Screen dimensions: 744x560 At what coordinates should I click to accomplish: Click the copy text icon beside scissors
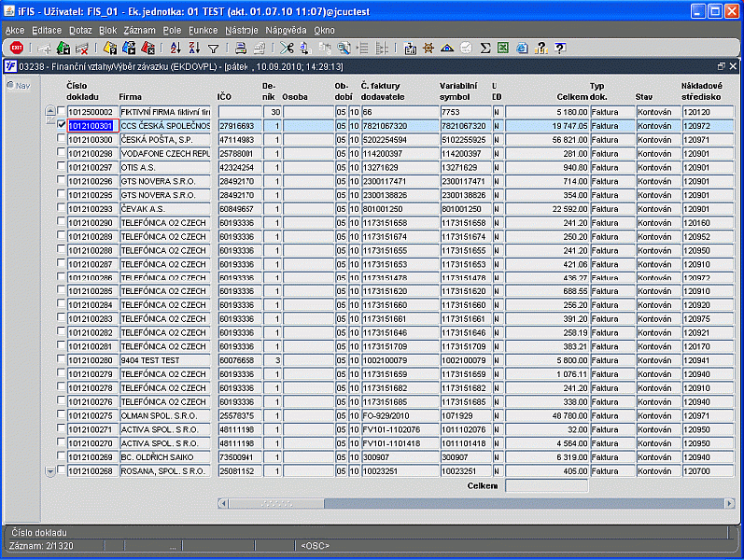pyautogui.click(x=305, y=48)
